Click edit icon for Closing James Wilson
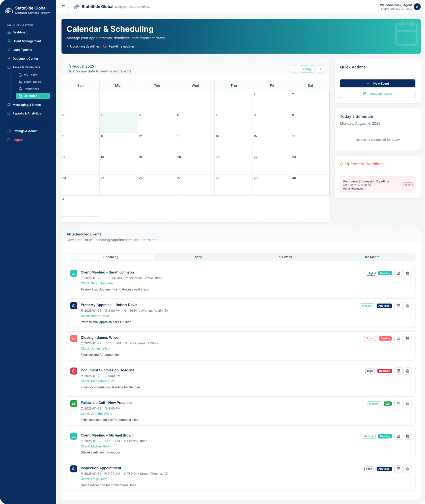 (398, 338)
